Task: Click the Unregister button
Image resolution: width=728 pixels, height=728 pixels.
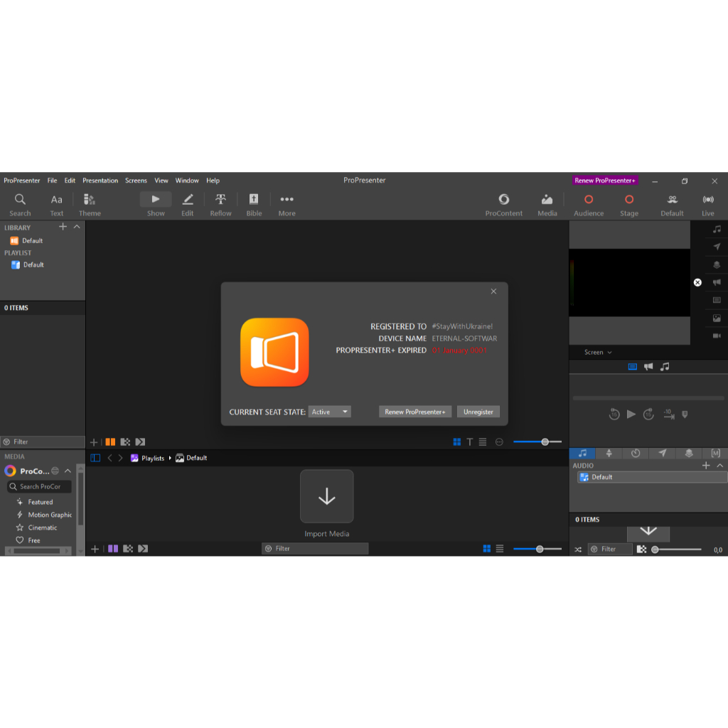Action: (478, 412)
